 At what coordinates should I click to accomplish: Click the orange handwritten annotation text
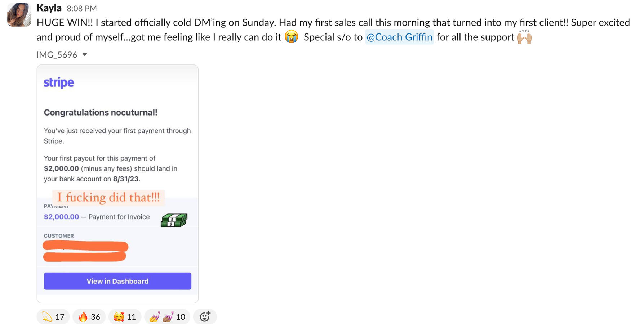point(108,197)
